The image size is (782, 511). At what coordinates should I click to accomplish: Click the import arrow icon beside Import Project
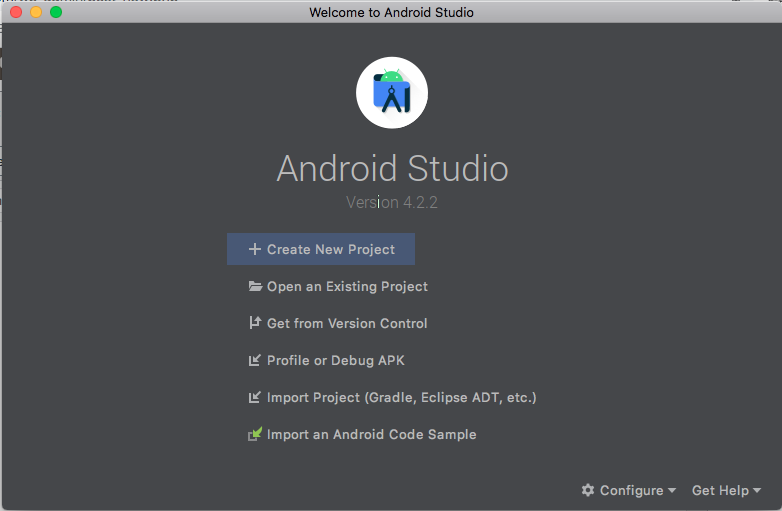point(254,397)
